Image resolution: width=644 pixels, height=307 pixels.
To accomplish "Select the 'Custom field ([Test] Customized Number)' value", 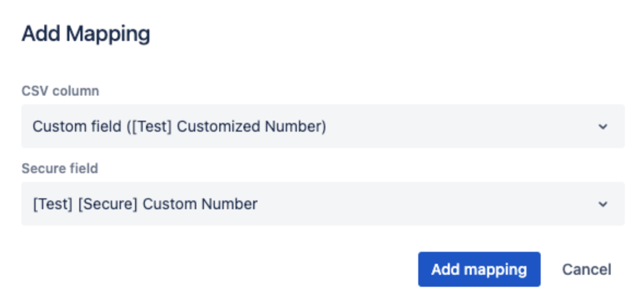I will tap(179, 127).
